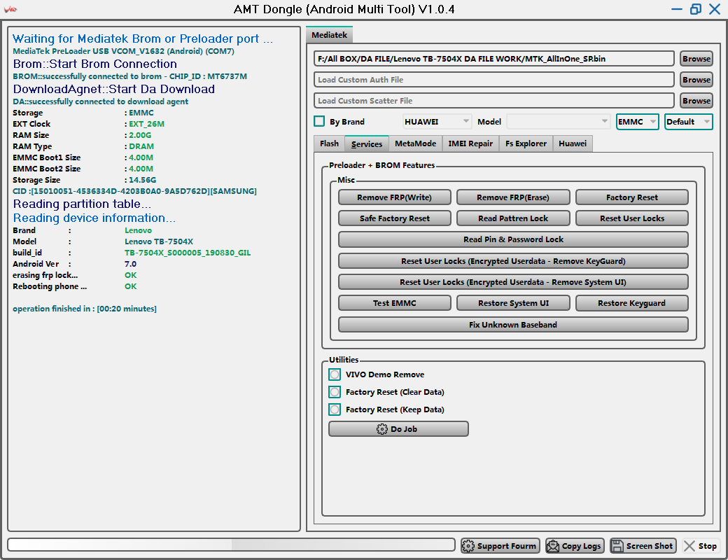The height and width of the screenshot is (560, 728).
Task: Click Restore System UI button
Action: coord(513,303)
